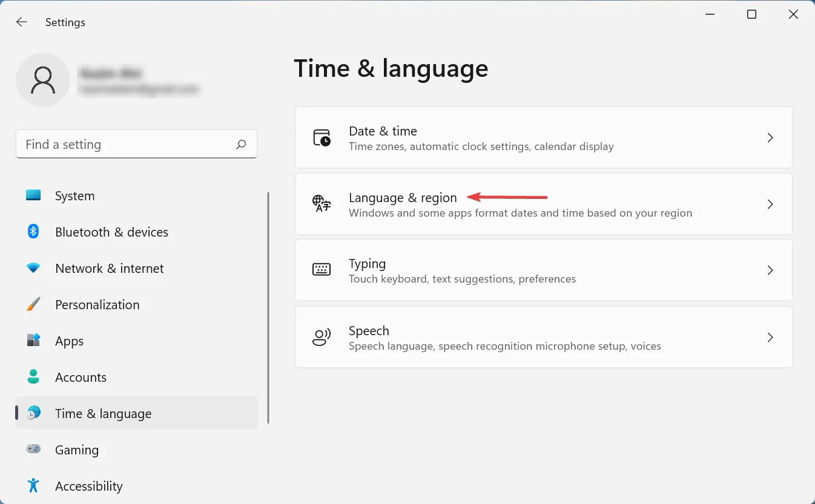
Task: Expand Date & time chevron arrow
Action: point(770,138)
